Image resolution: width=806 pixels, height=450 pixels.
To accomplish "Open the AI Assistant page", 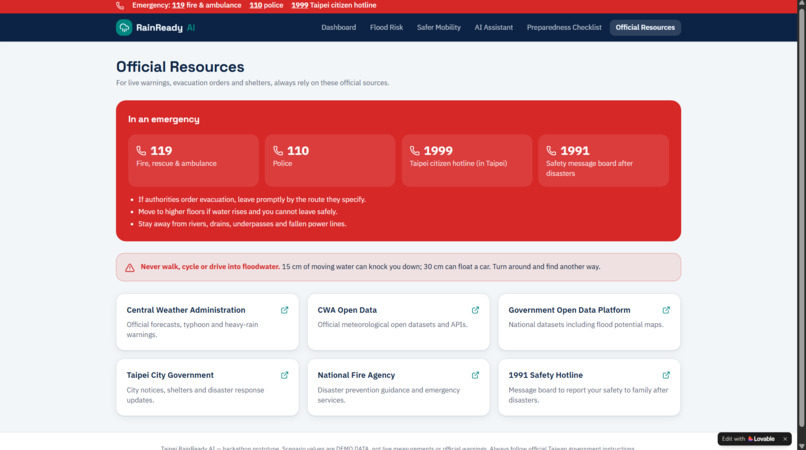I will pos(493,27).
